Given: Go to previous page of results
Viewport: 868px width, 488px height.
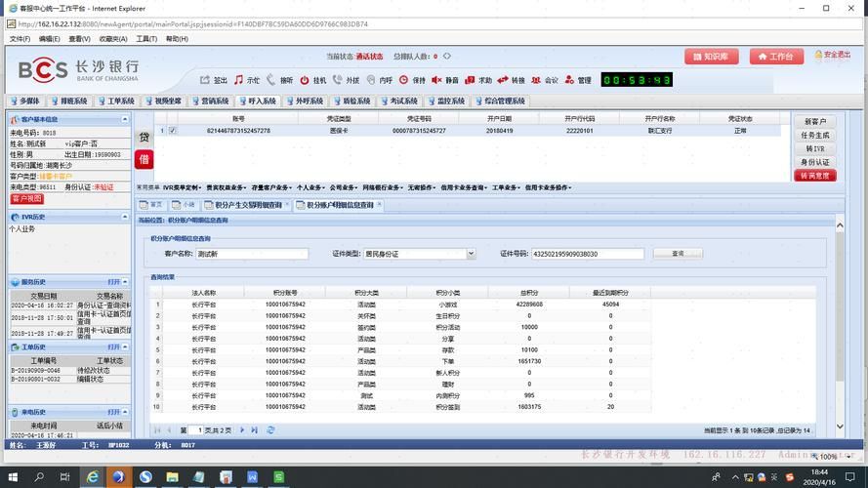Looking at the screenshot, I should (169, 429).
